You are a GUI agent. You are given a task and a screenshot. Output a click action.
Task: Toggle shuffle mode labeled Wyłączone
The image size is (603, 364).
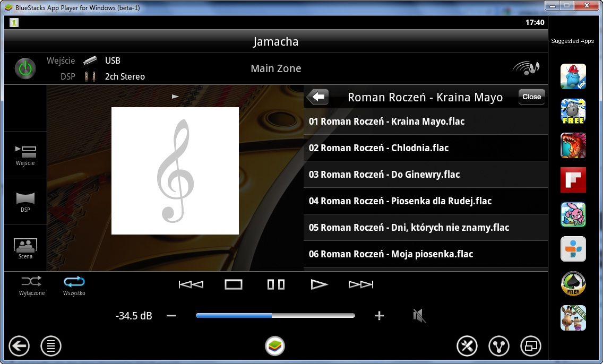point(31,286)
